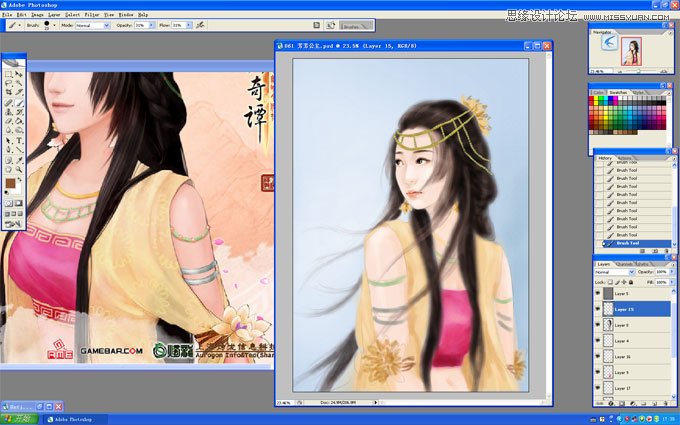
Task: Create a new layer button
Action: point(654,403)
